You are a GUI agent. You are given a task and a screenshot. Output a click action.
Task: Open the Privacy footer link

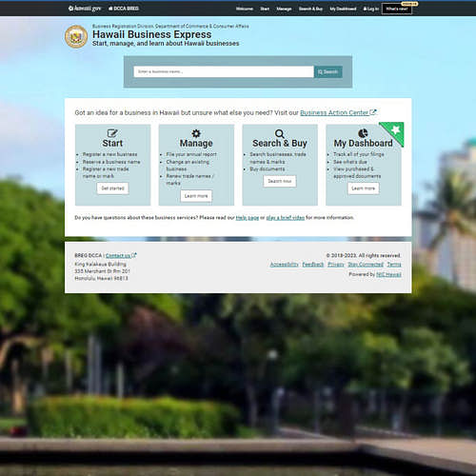click(x=336, y=265)
